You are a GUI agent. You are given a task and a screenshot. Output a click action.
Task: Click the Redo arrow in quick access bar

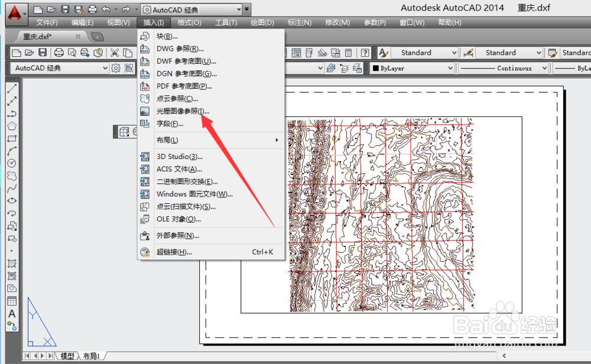click(x=126, y=9)
